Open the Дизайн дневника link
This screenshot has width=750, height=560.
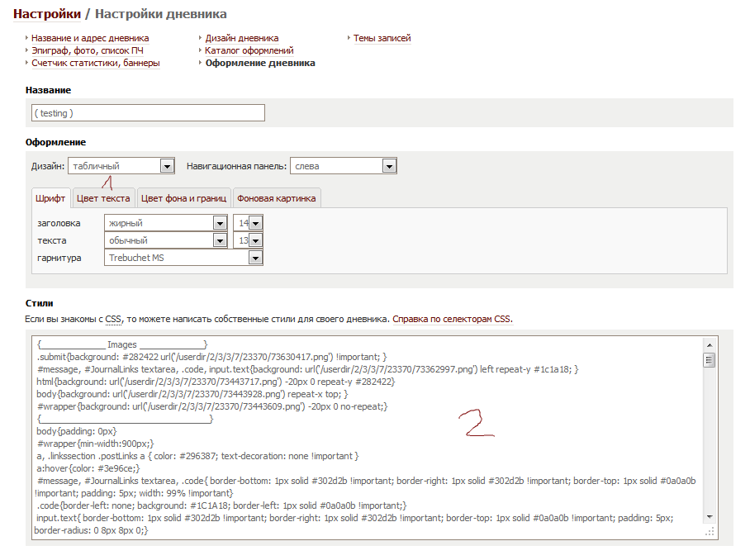(242, 38)
